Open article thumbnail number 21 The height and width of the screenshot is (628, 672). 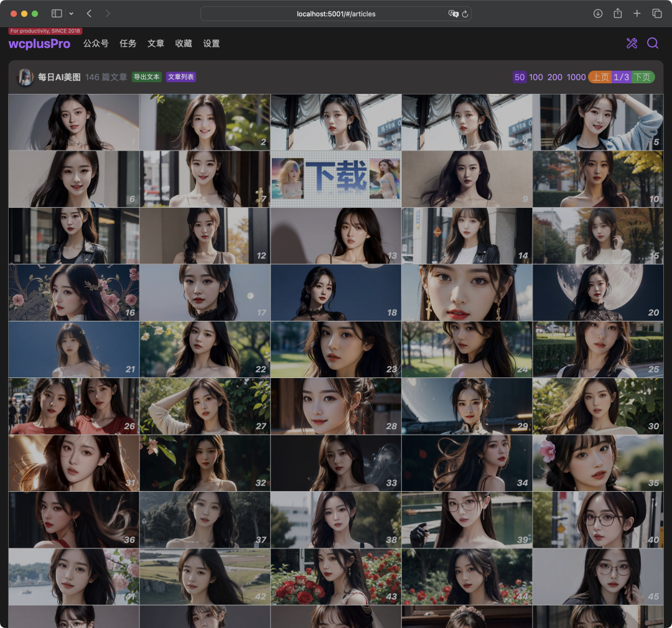(x=73, y=349)
